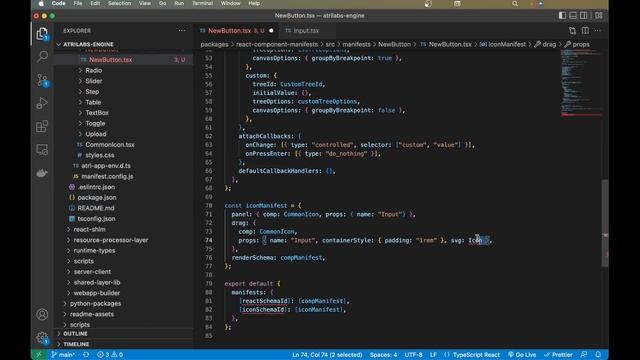Click the synchronize changes icon
Image resolution: width=640 pixels, height=360 pixels.
(86, 355)
